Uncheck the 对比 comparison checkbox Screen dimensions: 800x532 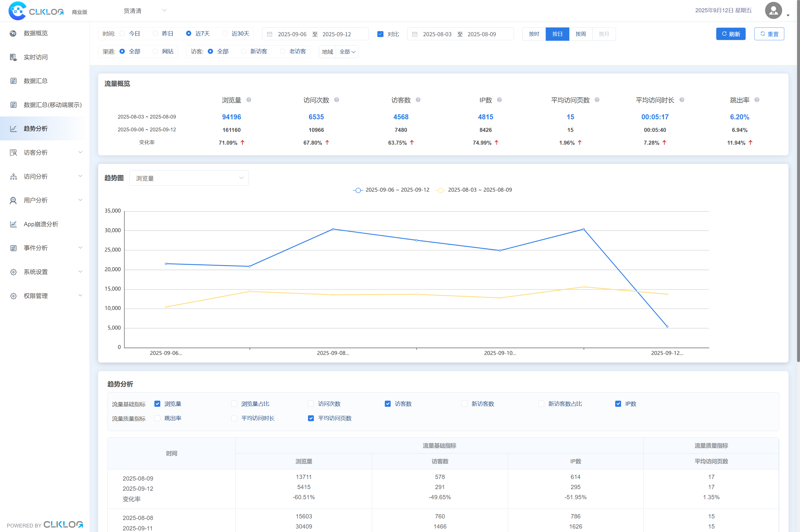click(380, 34)
